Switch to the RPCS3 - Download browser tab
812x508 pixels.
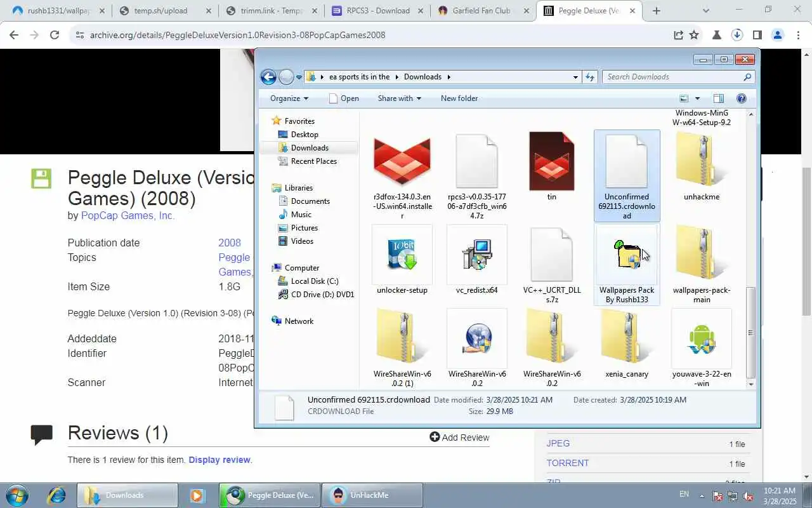pos(377,11)
